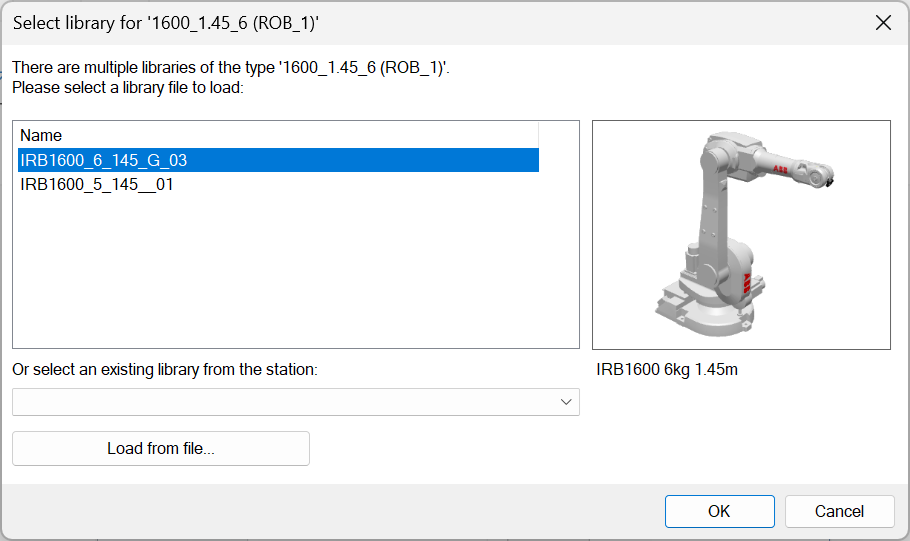Open the existing station library combo box

pos(295,402)
